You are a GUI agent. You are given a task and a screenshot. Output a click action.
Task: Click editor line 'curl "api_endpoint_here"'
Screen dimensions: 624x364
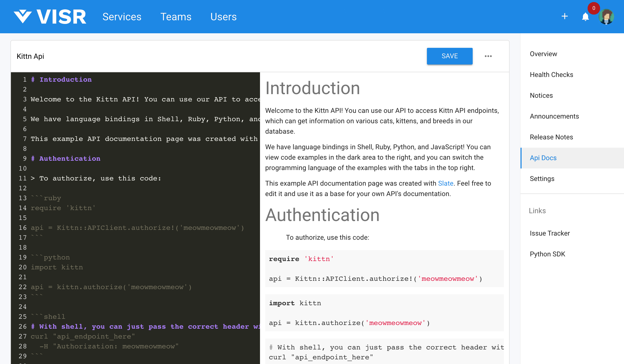[83, 336]
